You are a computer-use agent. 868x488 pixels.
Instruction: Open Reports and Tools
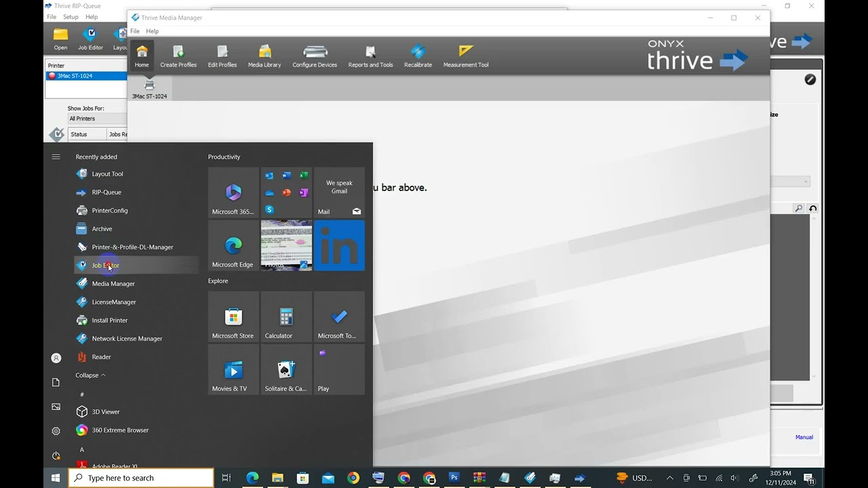pyautogui.click(x=370, y=56)
